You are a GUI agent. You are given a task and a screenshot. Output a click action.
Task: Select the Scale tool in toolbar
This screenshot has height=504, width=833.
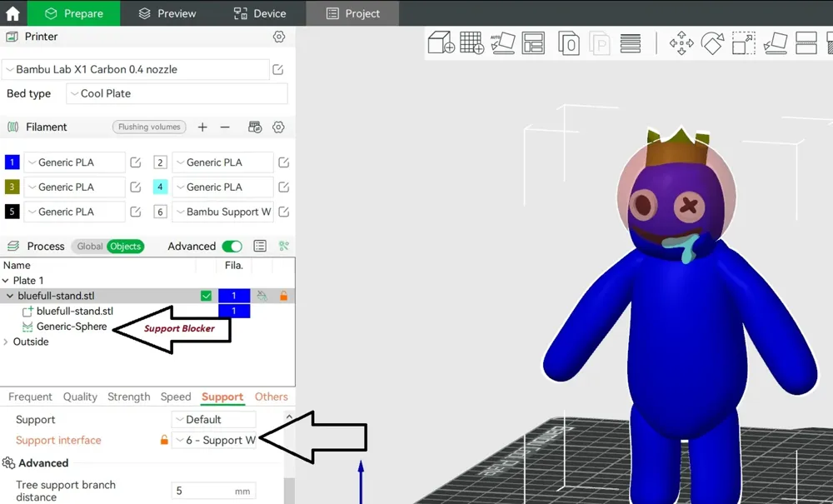[743, 43]
